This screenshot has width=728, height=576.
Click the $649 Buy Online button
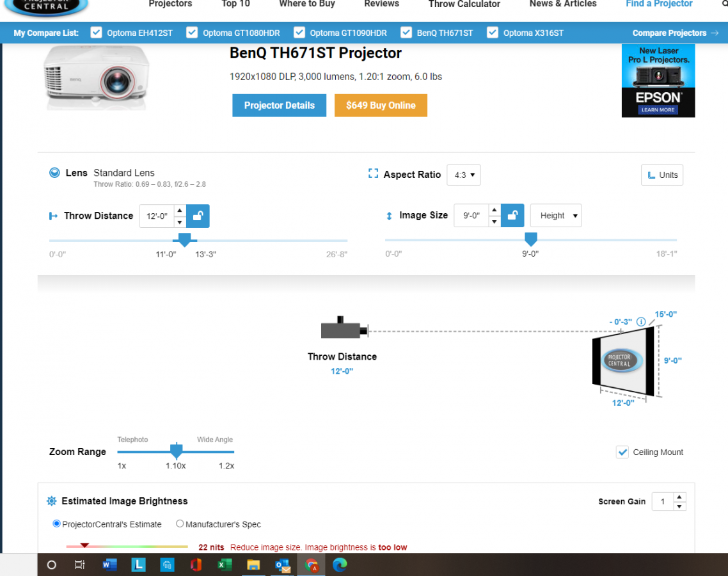[x=381, y=106]
